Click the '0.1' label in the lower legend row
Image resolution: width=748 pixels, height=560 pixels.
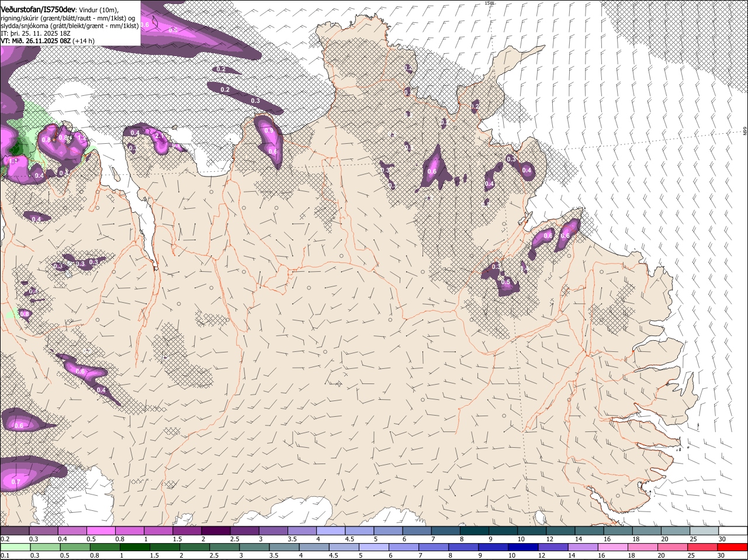(5, 555)
